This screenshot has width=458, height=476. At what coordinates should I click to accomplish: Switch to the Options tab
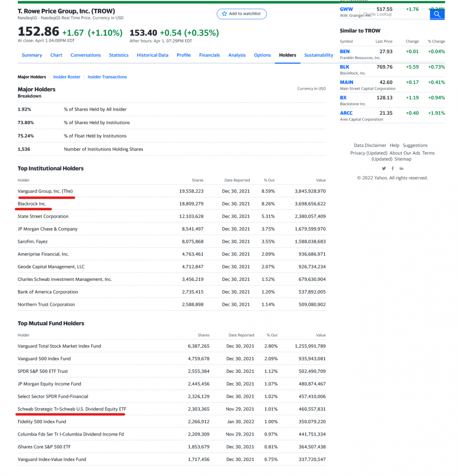tap(262, 55)
